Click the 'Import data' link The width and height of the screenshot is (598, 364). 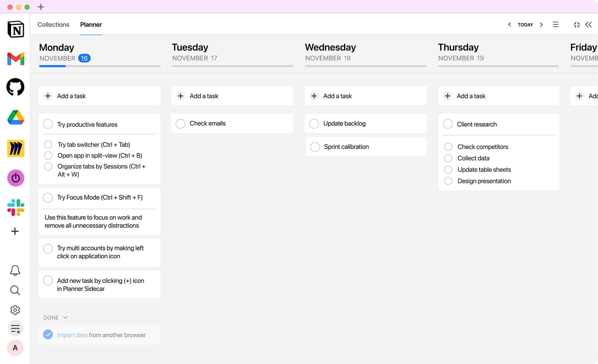coord(72,335)
